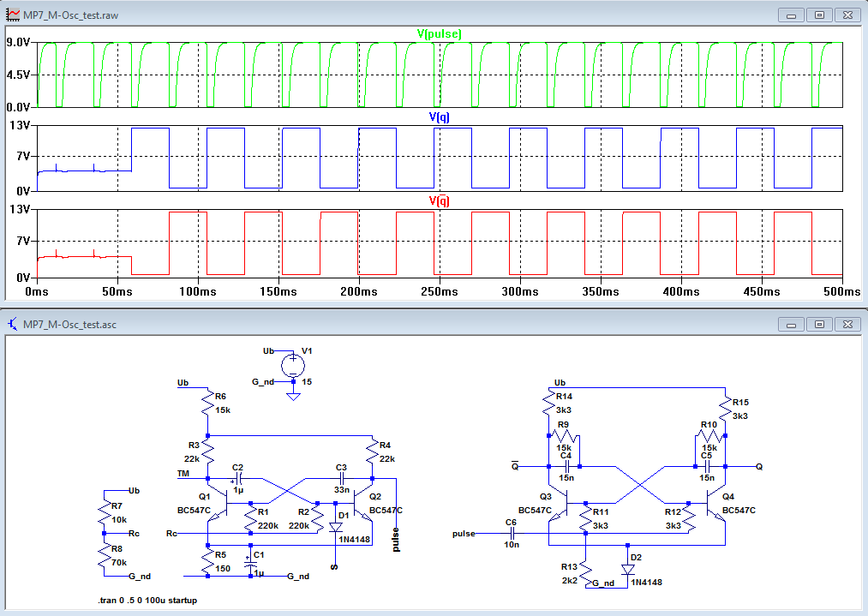
Task: Click the schematic icon in MP7_M-Osc_test.asc title bar
Action: (x=13, y=324)
